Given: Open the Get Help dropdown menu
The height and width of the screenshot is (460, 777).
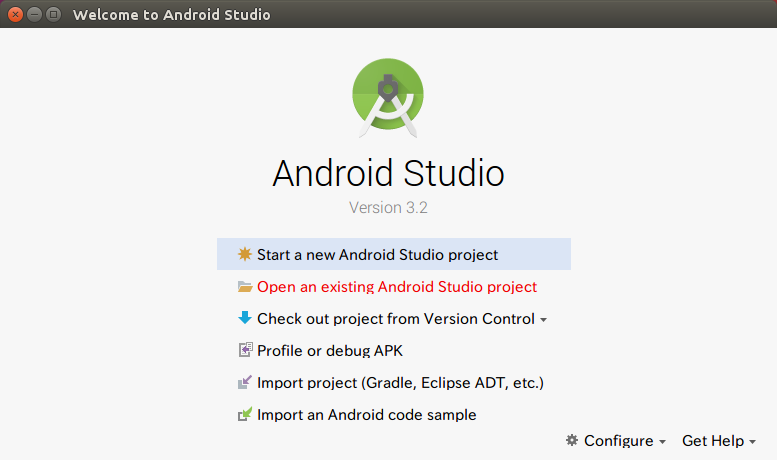Looking at the screenshot, I should (719, 441).
